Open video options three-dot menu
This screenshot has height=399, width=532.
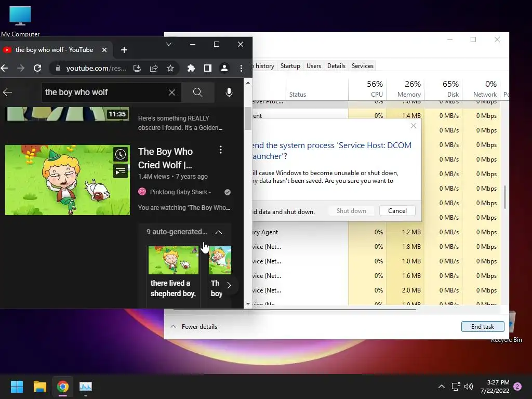pyautogui.click(x=220, y=150)
